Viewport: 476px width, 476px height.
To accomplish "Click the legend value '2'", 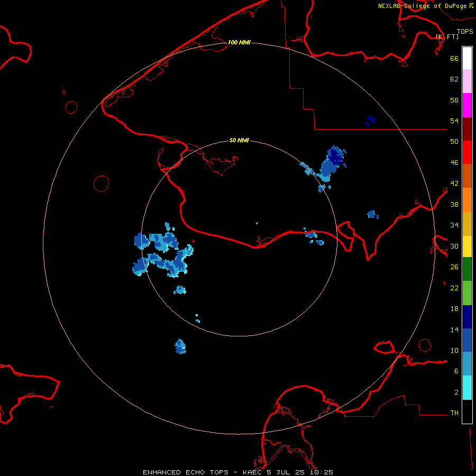I will (x=456, y=392).
